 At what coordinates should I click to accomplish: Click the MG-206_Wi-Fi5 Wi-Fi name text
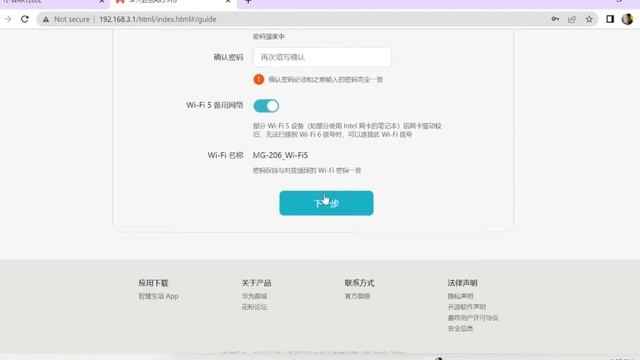click(280, 155)
